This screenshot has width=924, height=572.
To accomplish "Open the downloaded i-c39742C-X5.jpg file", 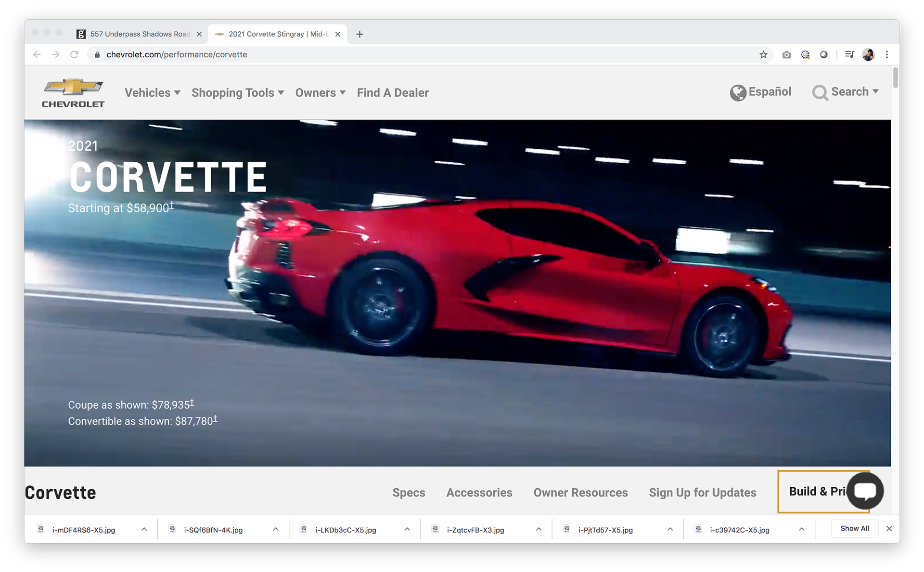I will click(x=740, y=530).
